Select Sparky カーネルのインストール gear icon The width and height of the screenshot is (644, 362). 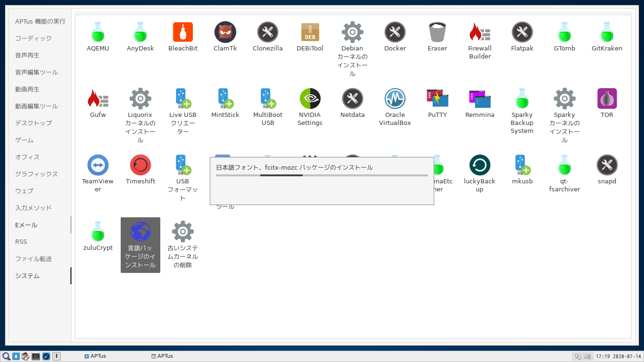(565, 99)
